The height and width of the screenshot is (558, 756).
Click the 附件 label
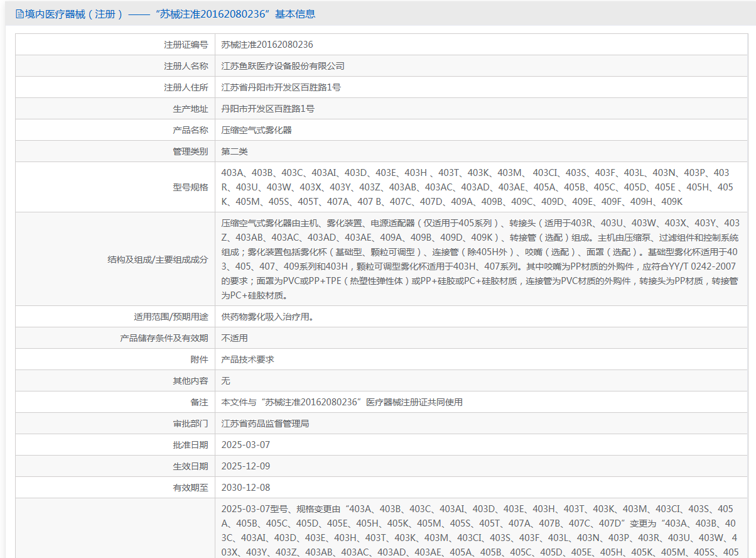(x=199, y=359)
